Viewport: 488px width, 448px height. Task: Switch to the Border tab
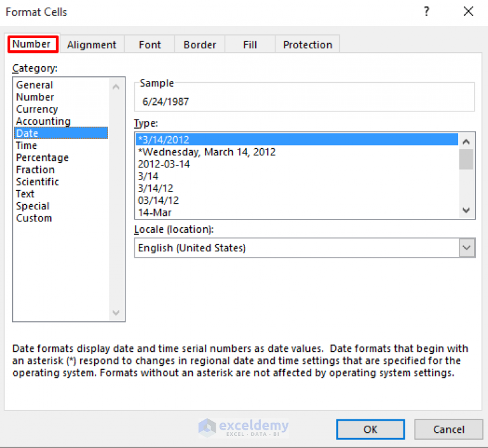coord(200,45)
